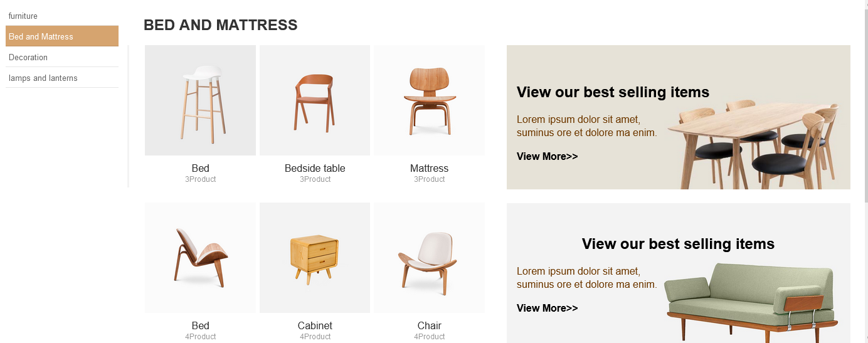This screenshot has width=868, height=343.
Task: Open the wooden lounge chair image
Action: pos(429,100)
